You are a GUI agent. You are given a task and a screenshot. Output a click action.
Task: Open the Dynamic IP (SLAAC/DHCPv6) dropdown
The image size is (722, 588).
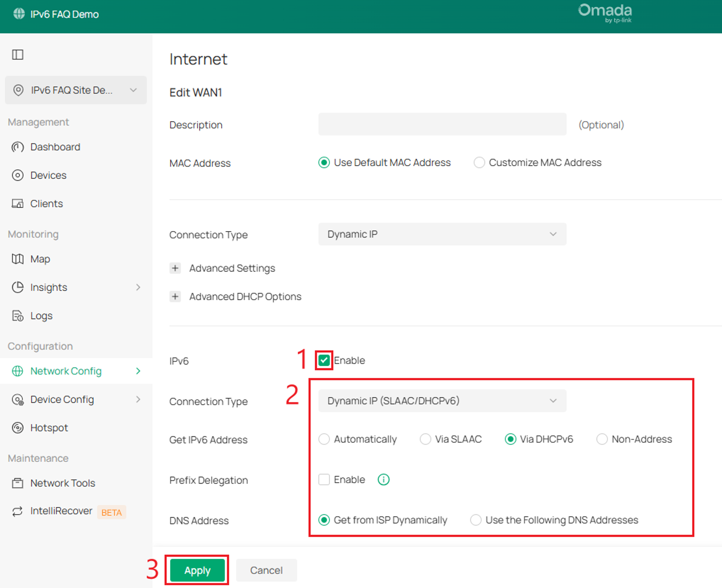pyautogui.click(x=442, y=401)
